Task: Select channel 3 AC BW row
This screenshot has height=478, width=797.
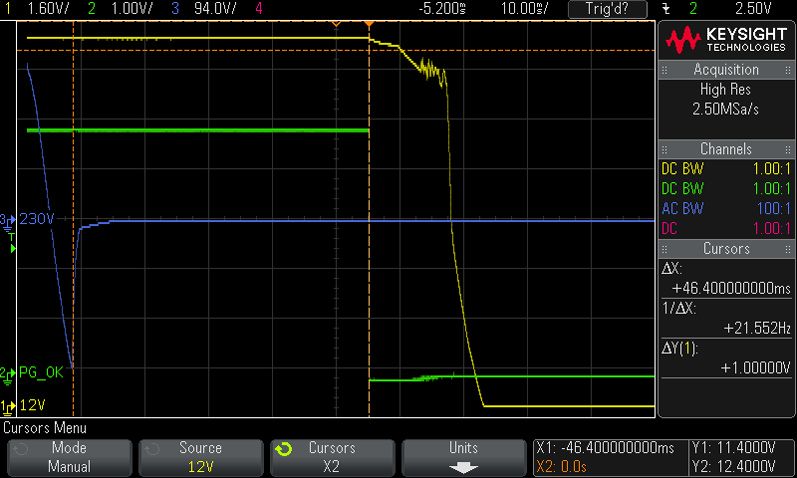Action: click(x=726, y=208)
